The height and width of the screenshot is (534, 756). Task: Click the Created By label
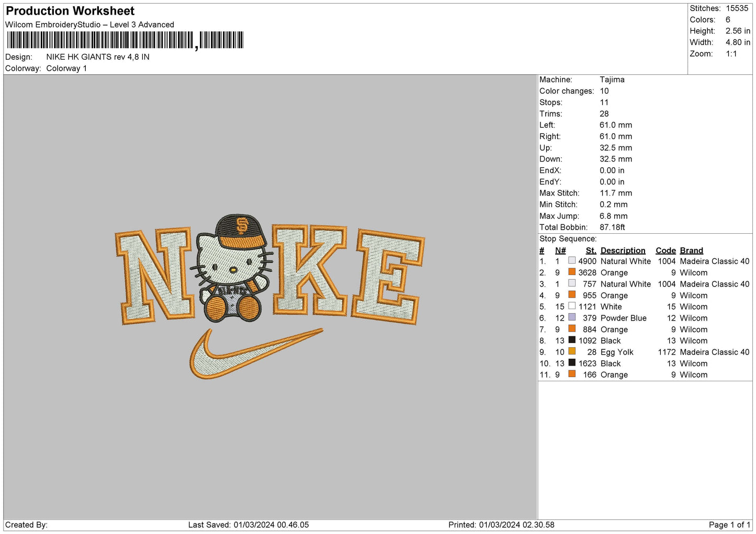[x=26, y=525]
